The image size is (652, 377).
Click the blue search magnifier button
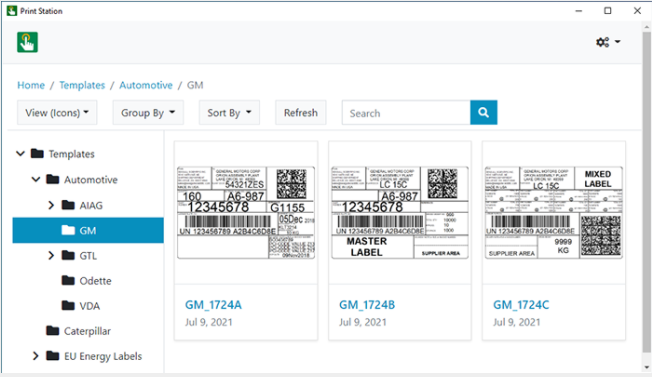coord(484,112)
